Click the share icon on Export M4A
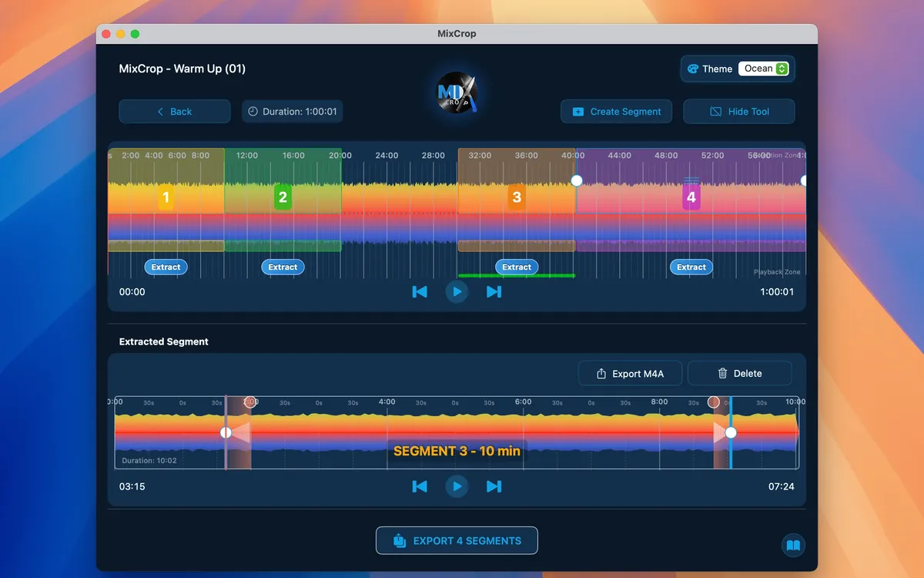Image resolution: width=924 pixels, height=578 pixels. tap(601, 373)
